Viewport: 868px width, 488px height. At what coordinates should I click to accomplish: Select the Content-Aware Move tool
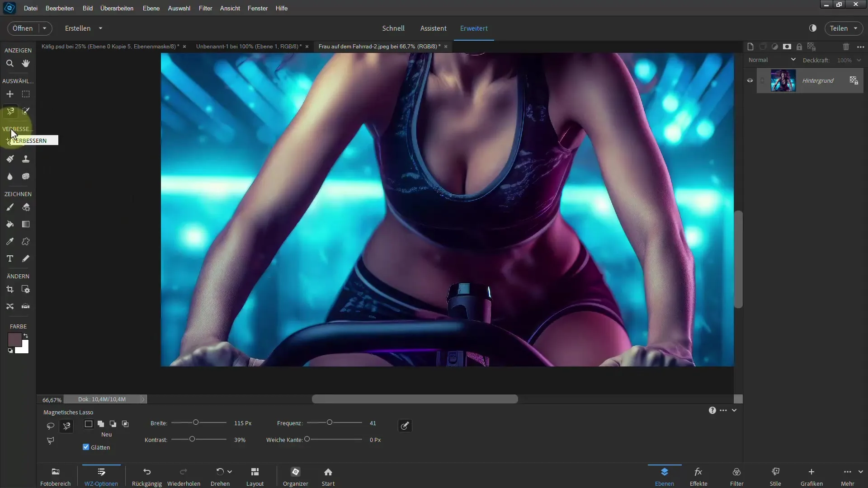point(9,306)
